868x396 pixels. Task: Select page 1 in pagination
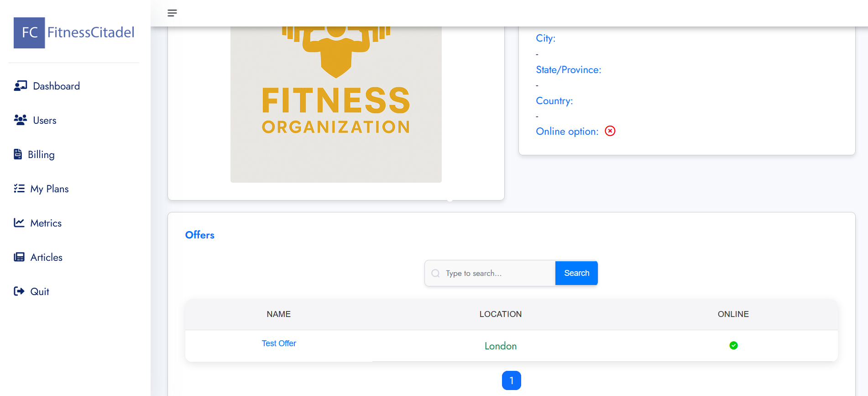[x=511, y=380]
